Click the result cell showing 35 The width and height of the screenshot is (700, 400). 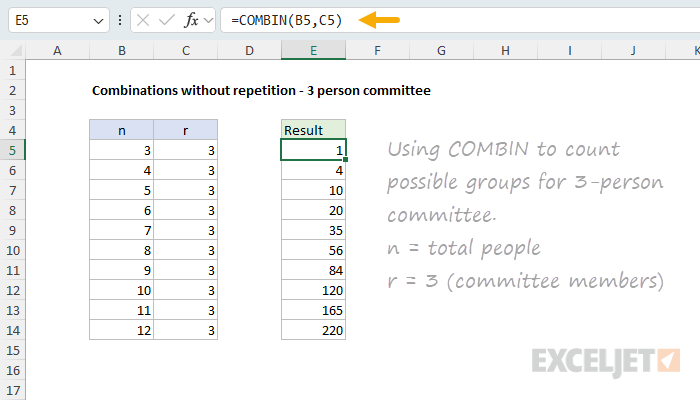click(x=313, y=230)
